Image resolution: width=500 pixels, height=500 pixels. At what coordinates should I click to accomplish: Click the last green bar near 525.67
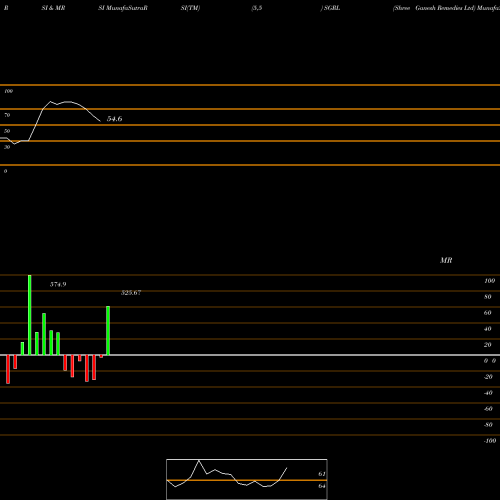coord(108,330)
